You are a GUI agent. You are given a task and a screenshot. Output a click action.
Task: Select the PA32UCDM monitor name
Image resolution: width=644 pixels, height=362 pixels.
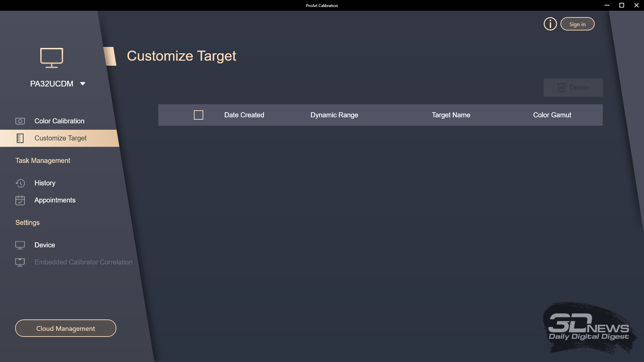pos(52,84)
